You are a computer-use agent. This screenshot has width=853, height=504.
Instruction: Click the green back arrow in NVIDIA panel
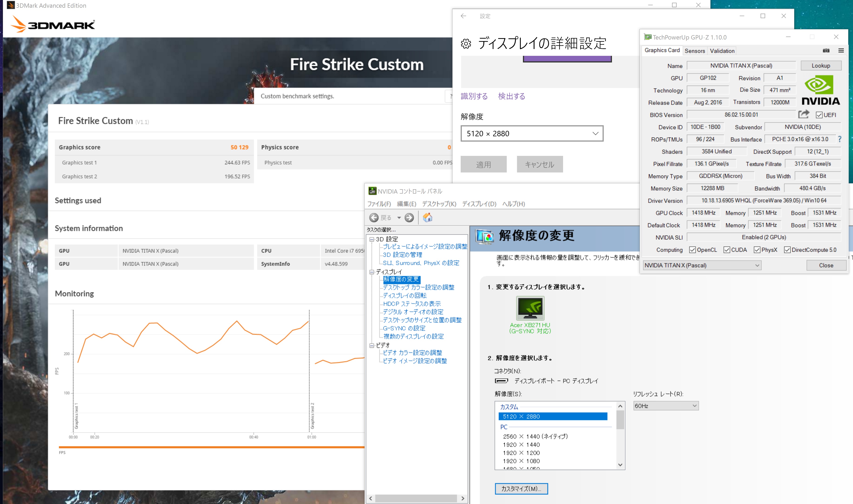374,218
